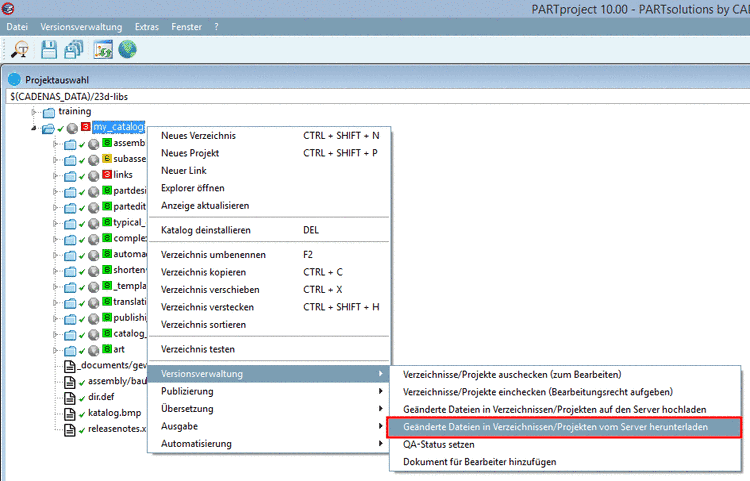The image size is (750, 481).
Task: Click the document icon of dir.def
Action: coord(70,398)
